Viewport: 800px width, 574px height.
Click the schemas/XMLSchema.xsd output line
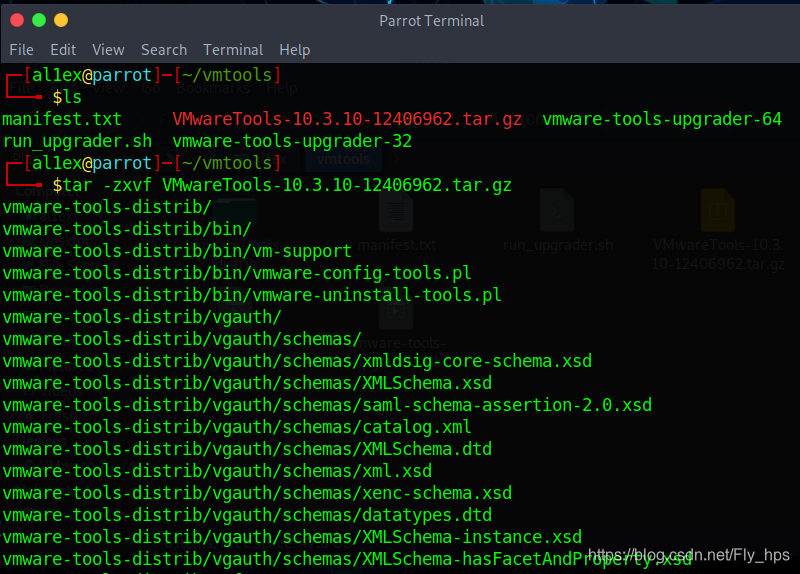[x=247, y=383]
